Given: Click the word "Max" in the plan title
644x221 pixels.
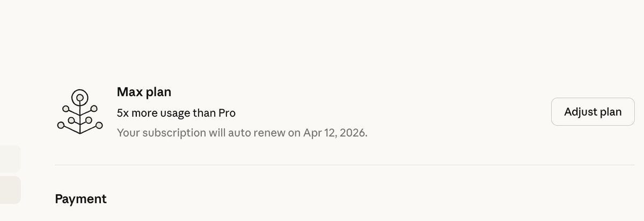Looking at the screenshot, I should (x=129, y=92).
